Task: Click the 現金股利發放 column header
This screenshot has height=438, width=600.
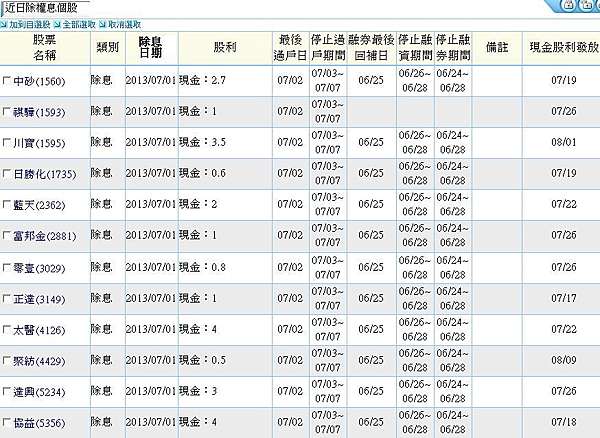Action: pyautogui.click(x=562, y=48)
